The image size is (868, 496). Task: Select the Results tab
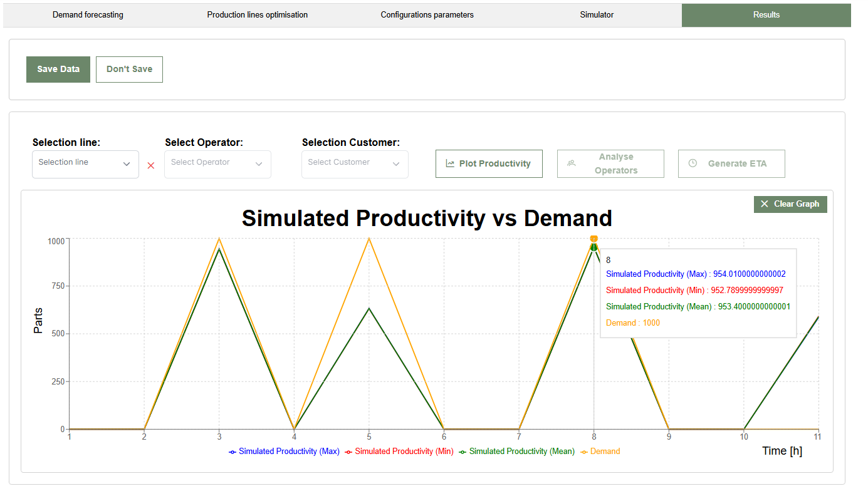point(766,14)
